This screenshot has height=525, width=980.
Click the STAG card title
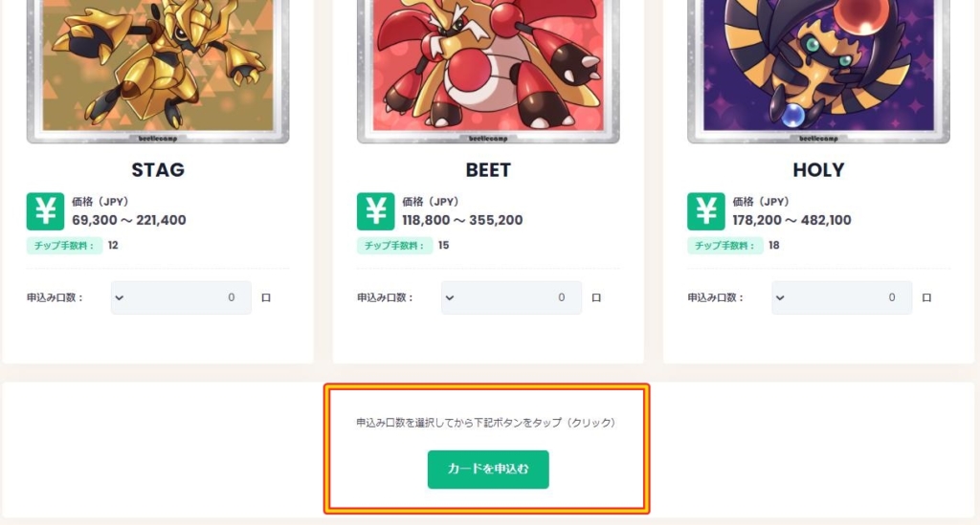[x=158, y=170]
